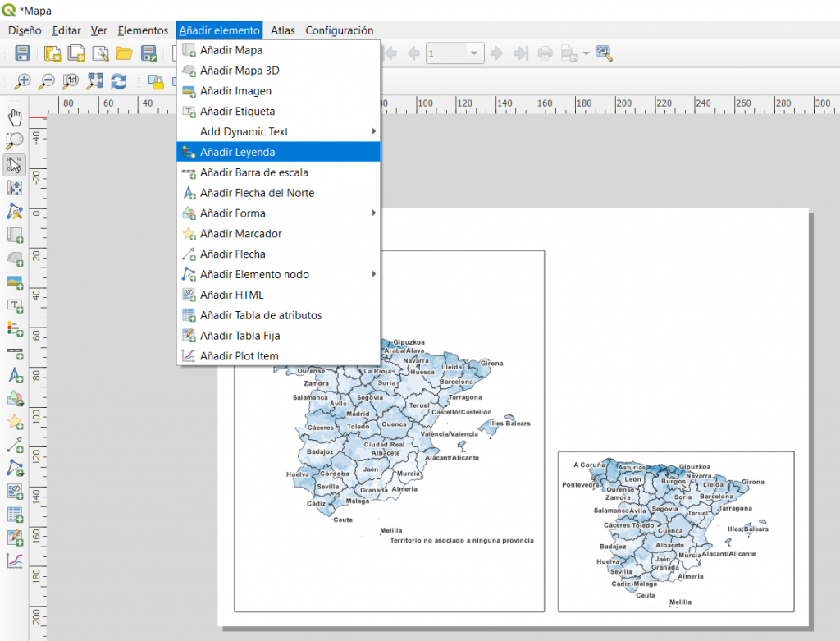
Task: Click Añadir Tabla de atributos entry
Action: coord(261,315)
